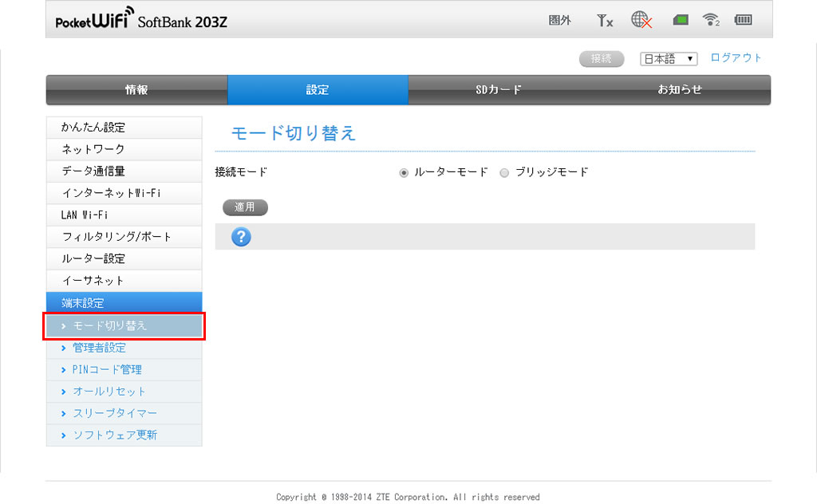Expand the ネットワーク sidebar menu

click(124, 149)
